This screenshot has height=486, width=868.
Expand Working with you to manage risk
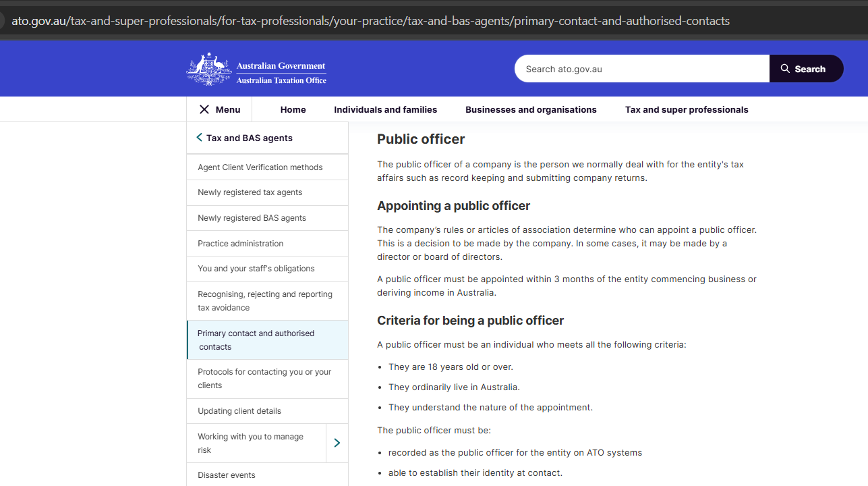point(337,443)
